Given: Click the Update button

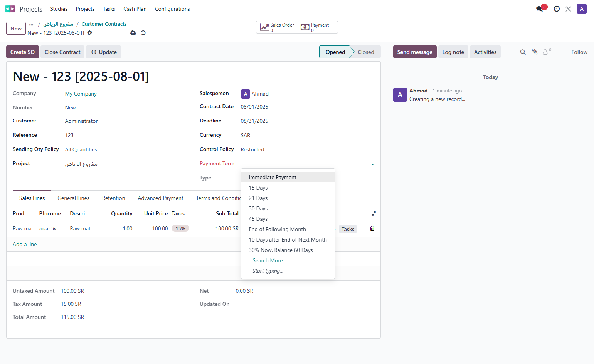Looking at the screenshot, I should 103,52.
